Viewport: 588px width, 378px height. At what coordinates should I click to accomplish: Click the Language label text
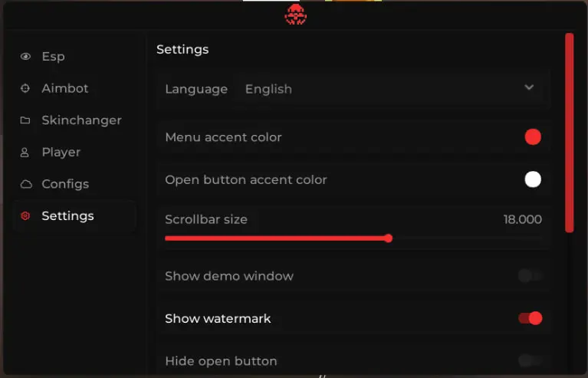[x=196, y=89]
